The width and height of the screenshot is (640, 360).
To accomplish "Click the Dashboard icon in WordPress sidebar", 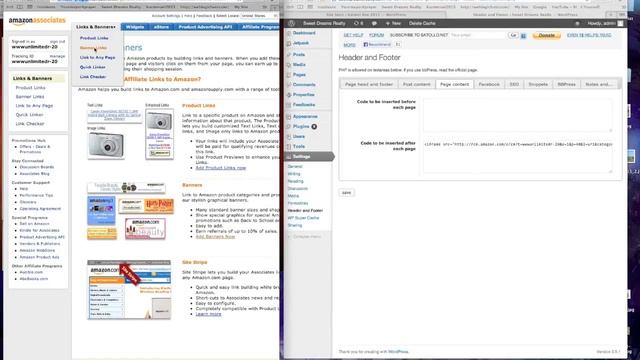I will 289,33.
